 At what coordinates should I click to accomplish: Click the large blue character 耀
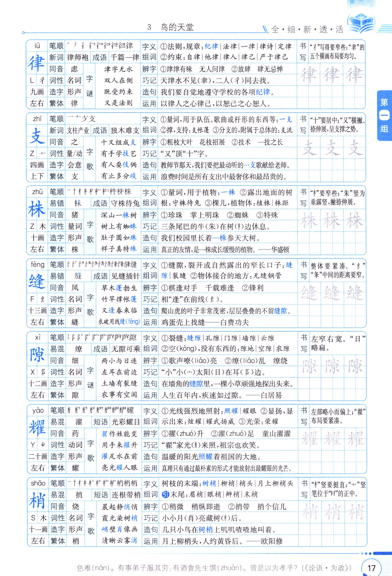click(37, 428)
